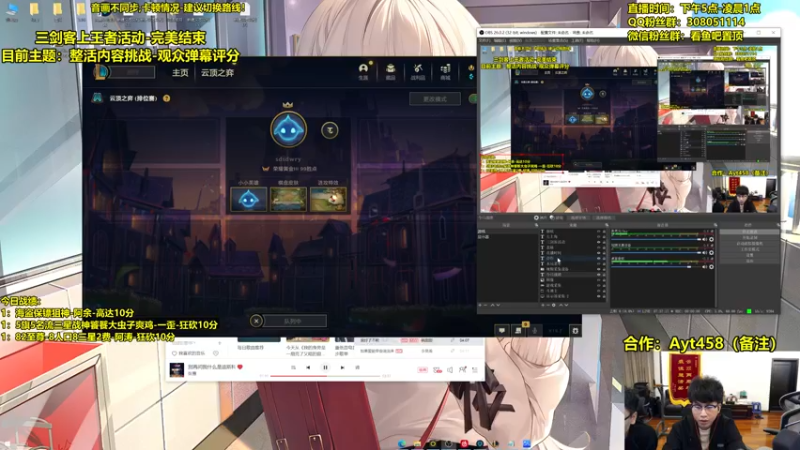The image size is (800, 450).
Task: Open the League client bug report icon
Action: click(575, 331)
